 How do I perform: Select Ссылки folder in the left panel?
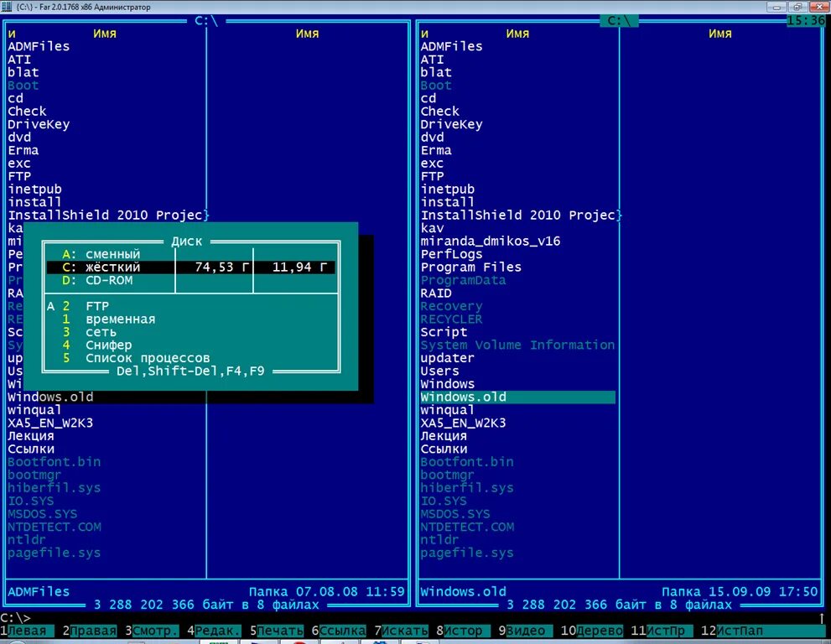31,449
